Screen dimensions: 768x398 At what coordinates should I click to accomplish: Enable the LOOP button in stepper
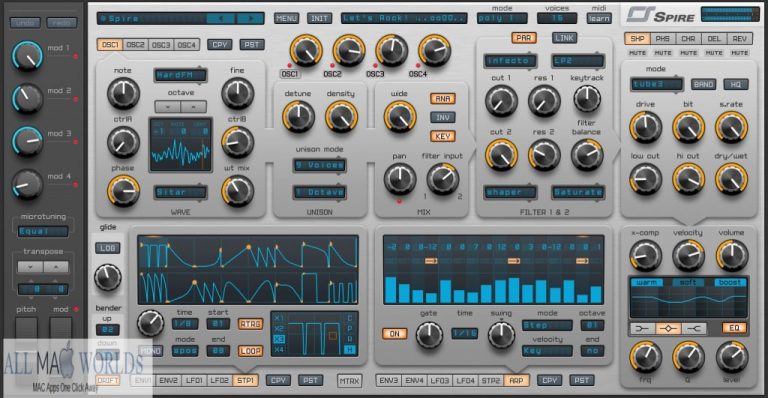pyautogui.click(x=250, y=351)
